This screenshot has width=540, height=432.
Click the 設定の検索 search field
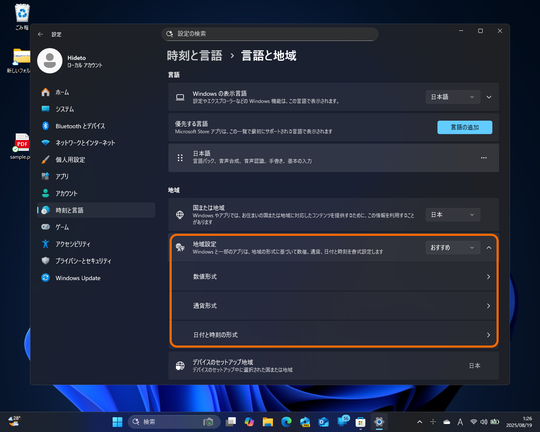(270, 34)
